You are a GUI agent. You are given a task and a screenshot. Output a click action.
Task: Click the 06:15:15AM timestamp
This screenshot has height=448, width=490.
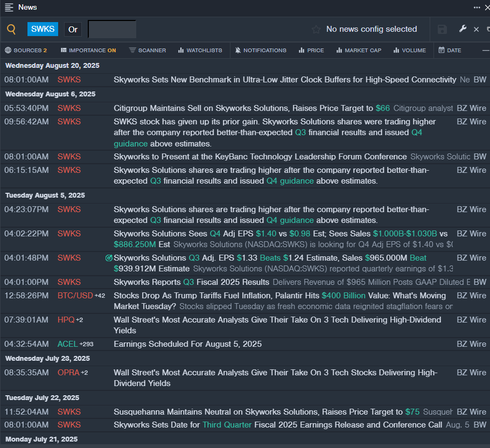[x=26, y=170]
